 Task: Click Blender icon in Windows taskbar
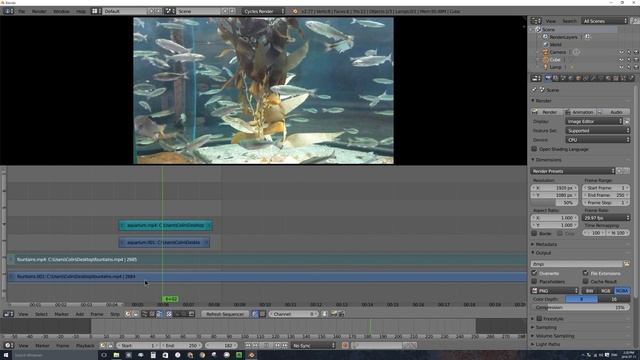[x=251, y=355]
